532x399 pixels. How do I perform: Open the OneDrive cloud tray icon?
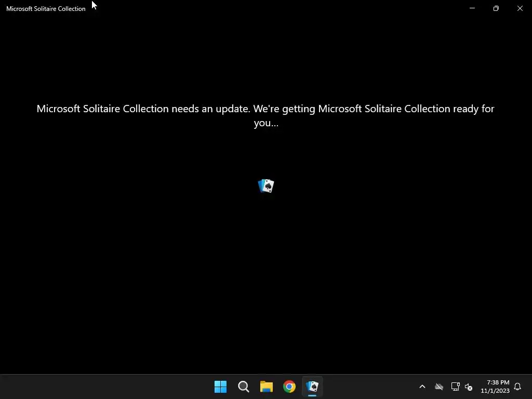(438, 387)
